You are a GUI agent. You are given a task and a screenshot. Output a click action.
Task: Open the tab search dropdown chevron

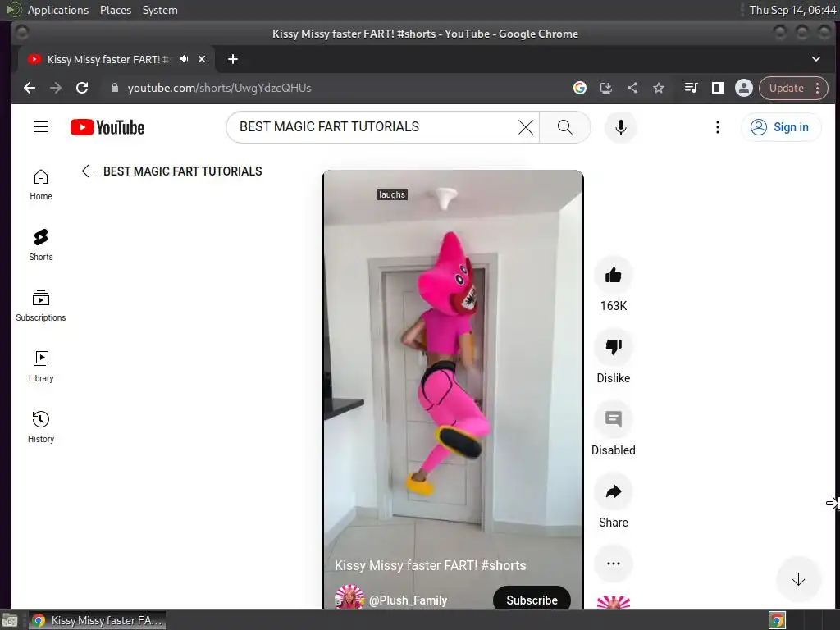click(x=816, y=59)
